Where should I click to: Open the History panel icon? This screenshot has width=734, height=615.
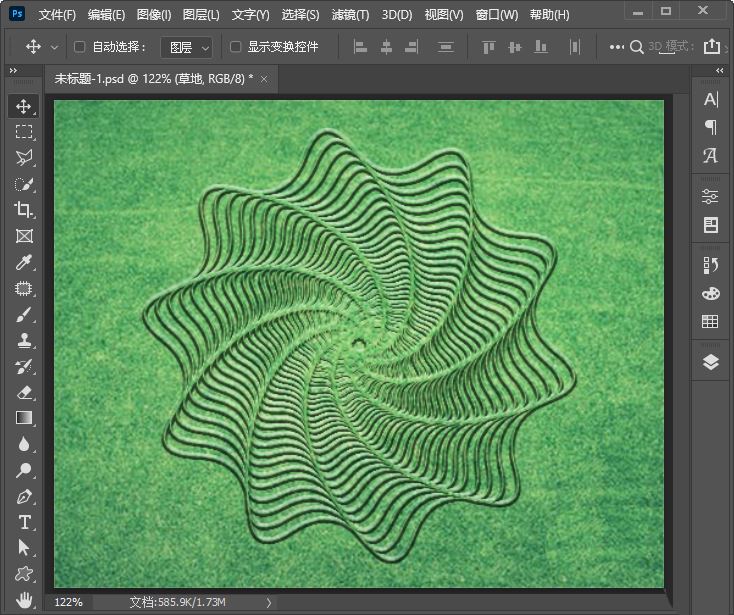tap(711, 265)
